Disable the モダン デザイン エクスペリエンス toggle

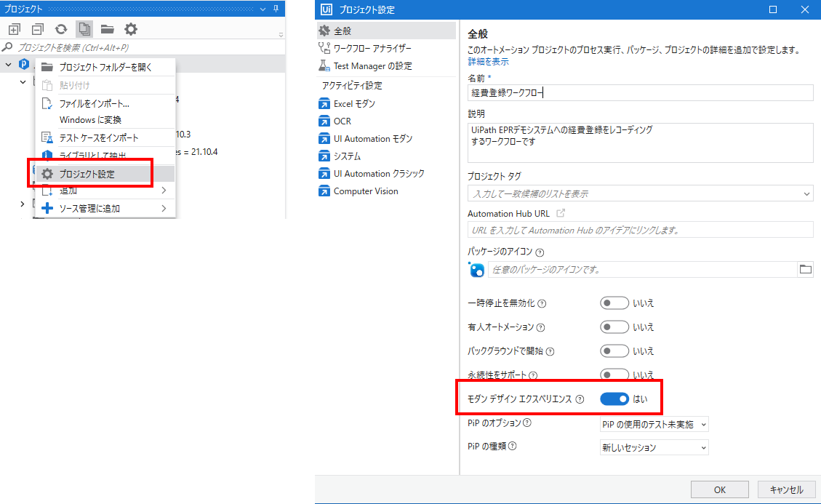(x=614, y=399)
